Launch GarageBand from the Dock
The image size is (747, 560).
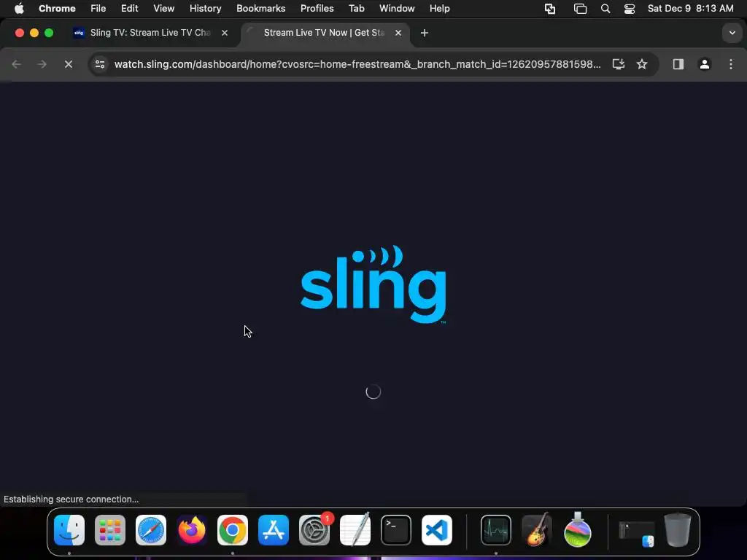click(x=537, y=530)
